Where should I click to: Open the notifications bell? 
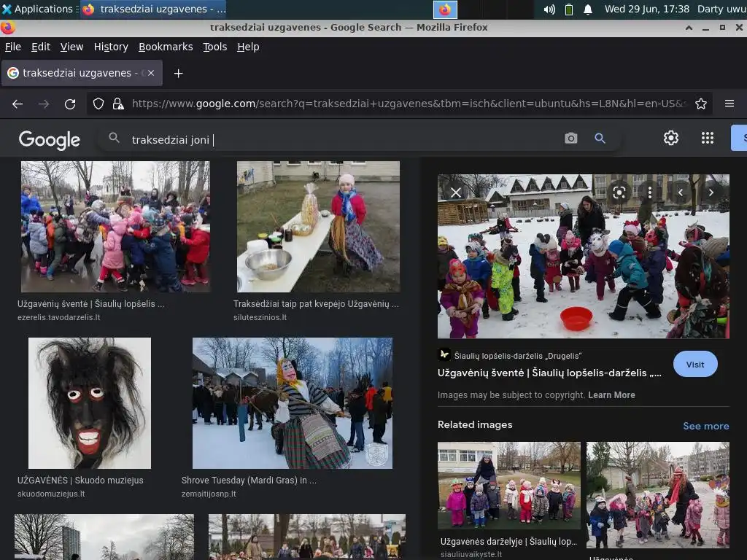(x=588, y=9)
